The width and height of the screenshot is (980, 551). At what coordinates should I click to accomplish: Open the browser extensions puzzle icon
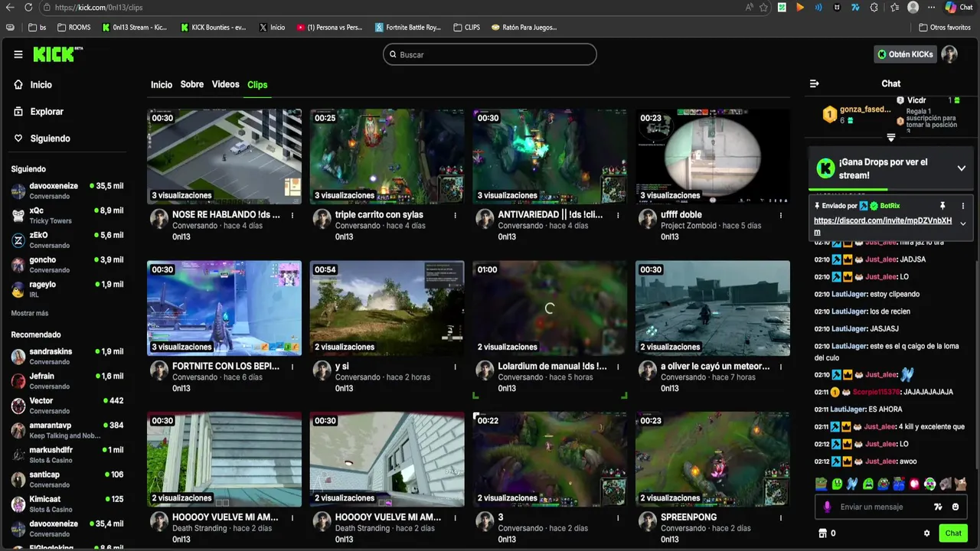[874, 8]
